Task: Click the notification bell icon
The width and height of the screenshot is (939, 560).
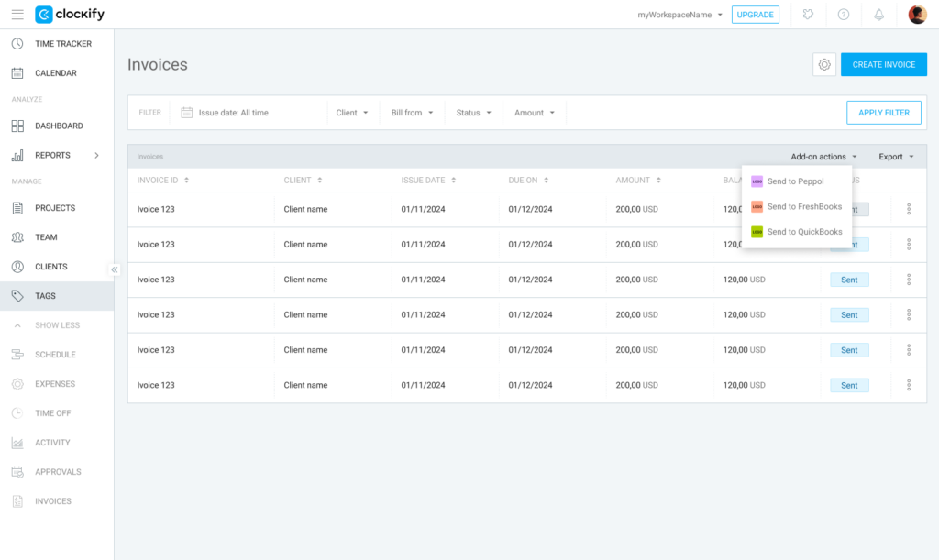Action: (x=878, y=15)
